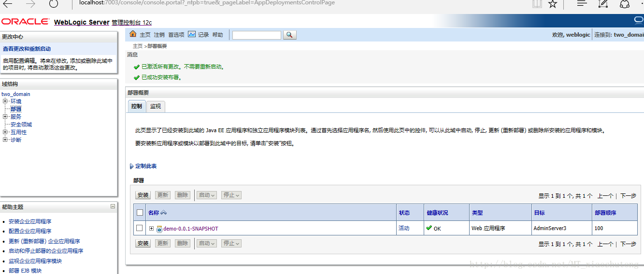Click the bottom 安装 button
This screenshot has height=274, width=644.
click(143, 244)
